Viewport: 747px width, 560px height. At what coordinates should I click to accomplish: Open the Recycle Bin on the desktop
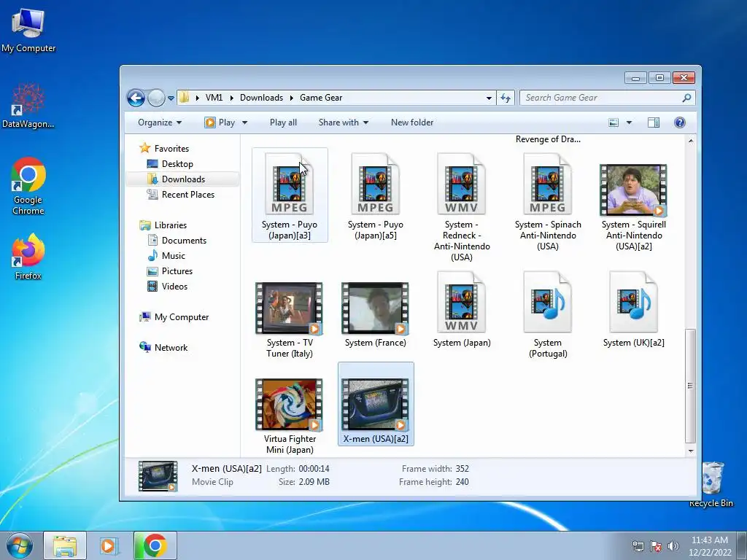point(711,484)
